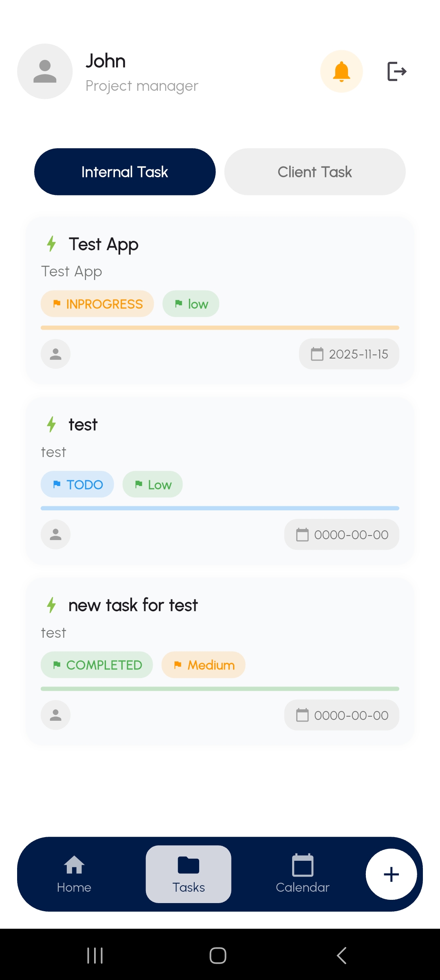Tap the Medium priority badge
This screenshot has width=440, height=980.
[x=204, y=665]
